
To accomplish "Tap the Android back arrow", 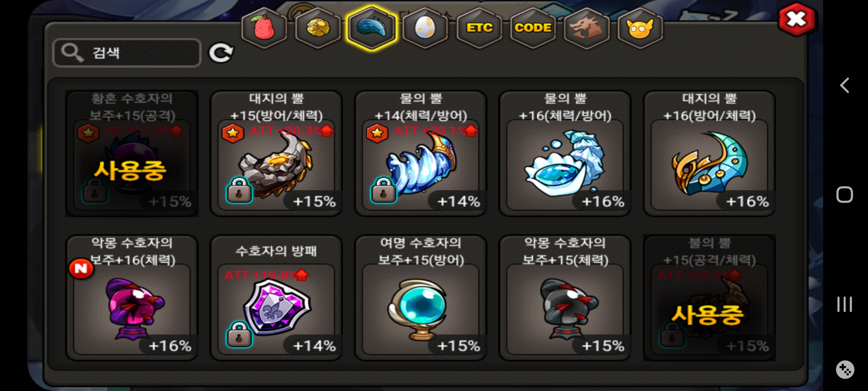I will tap(844, 85).
